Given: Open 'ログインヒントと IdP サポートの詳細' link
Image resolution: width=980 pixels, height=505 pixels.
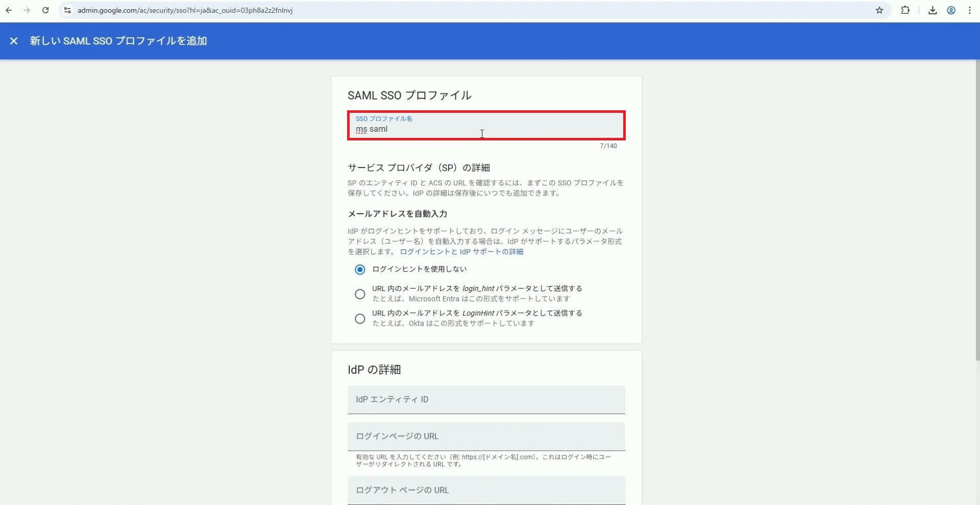Looking at the screenshot, I should coord(461,252).
